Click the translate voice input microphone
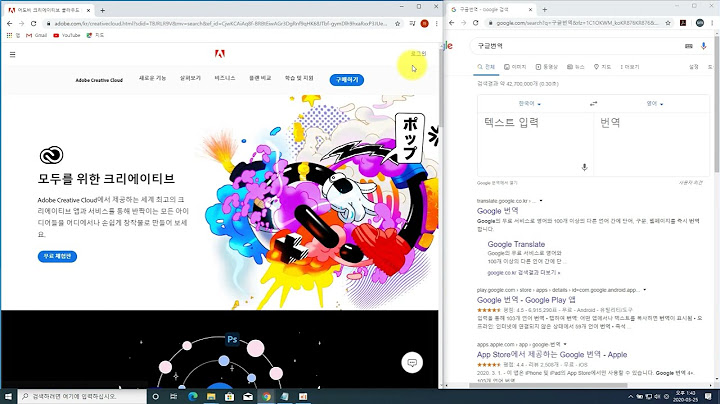The width and height of the screenshot is (720, 404). (x=584, y=167)
